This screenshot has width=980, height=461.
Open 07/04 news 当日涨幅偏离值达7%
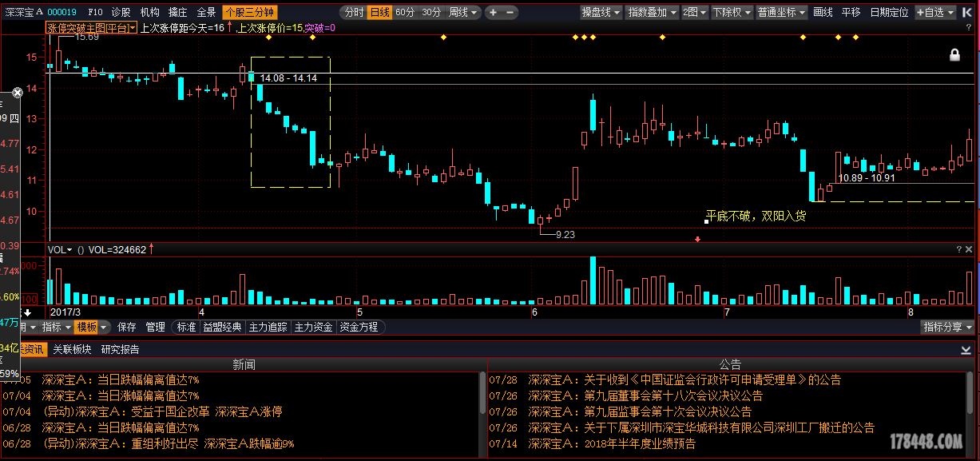coord(121,395)
